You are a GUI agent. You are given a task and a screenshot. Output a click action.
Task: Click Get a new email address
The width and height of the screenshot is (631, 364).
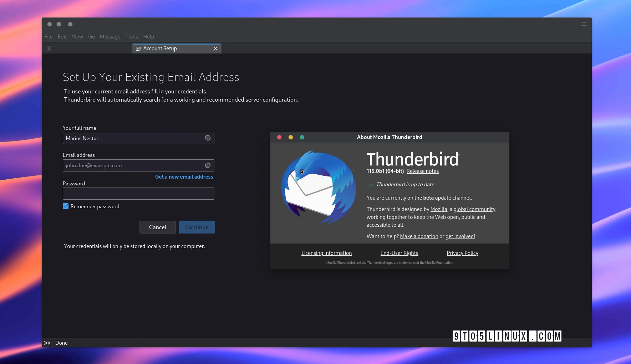click(x=184, y=176)
